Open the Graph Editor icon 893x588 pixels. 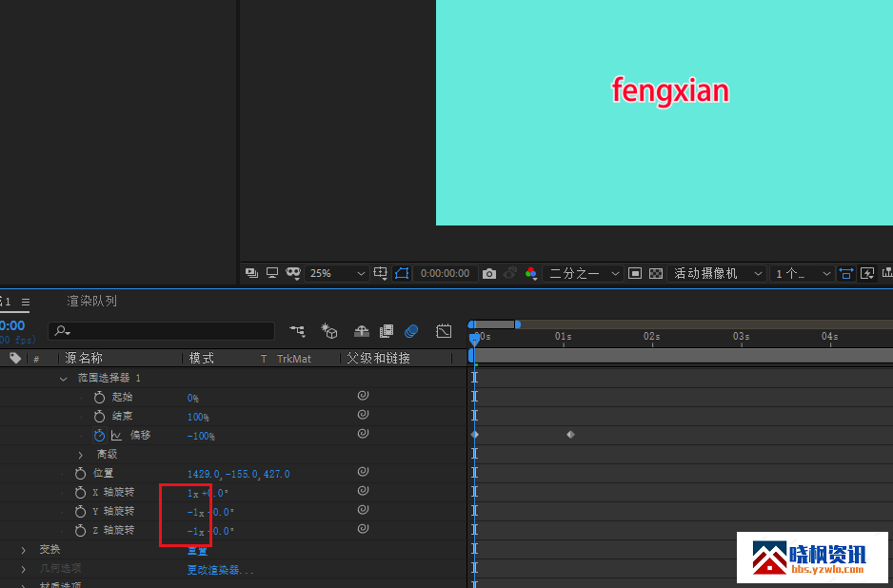tap(444, 331)
